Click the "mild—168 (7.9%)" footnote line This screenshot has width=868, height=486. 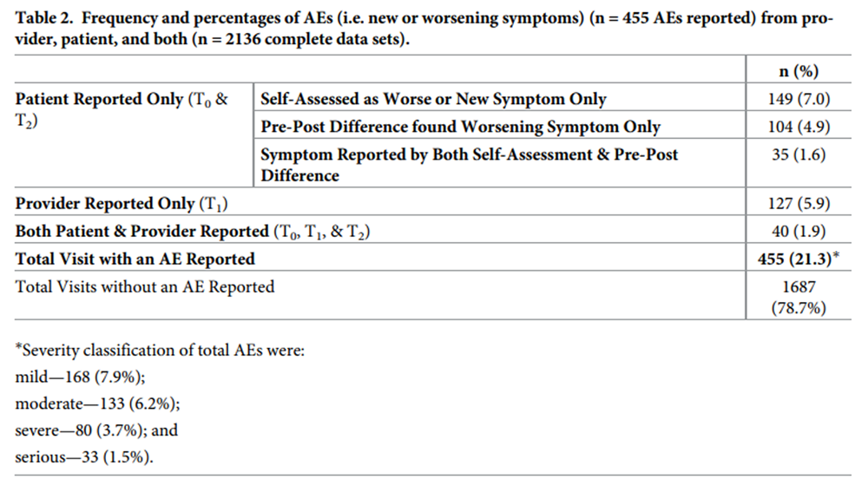[x=81, y=378]
